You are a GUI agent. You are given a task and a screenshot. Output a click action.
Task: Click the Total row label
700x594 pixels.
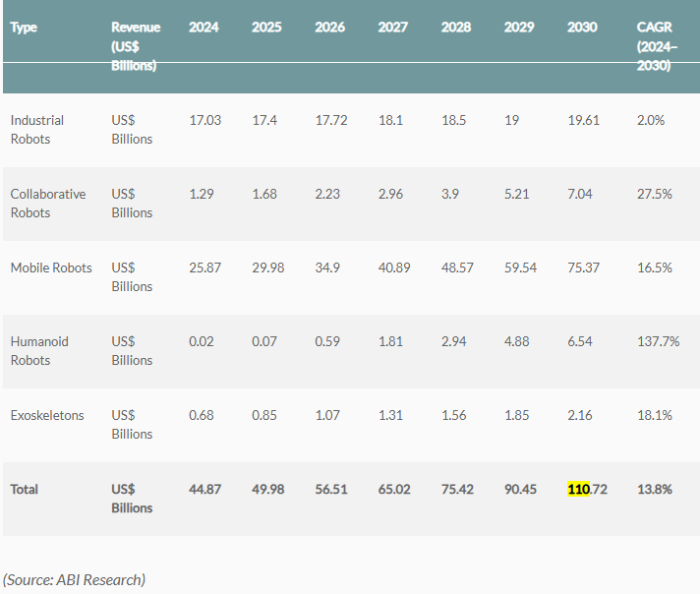click(25, 489)
